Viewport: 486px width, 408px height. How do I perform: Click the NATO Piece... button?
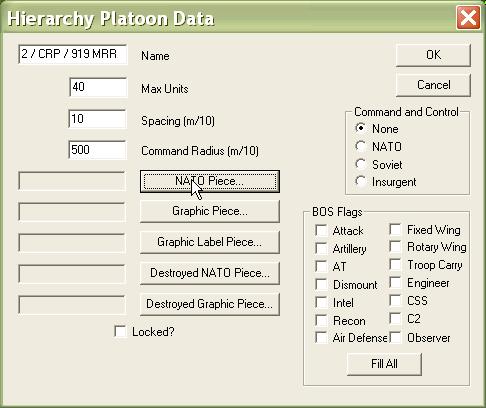coord(210,181)
